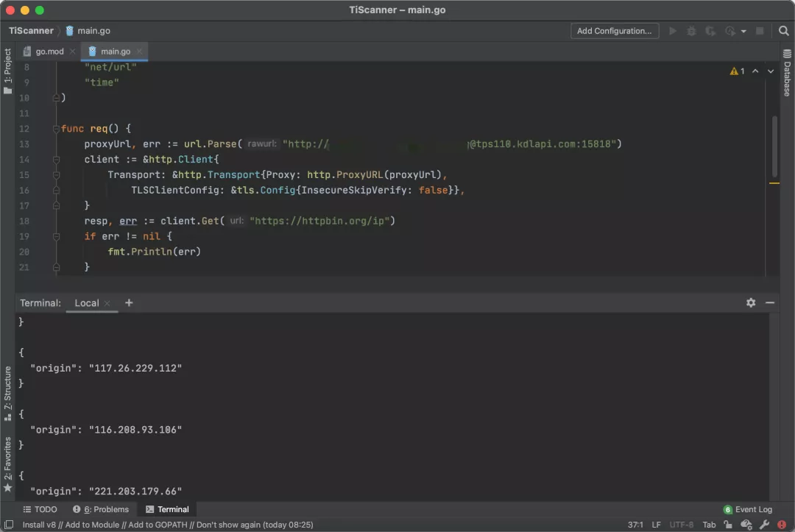795x532 pixels.
Task: Click the editor vertical scrollbar
Action: [x=774, y=146]
